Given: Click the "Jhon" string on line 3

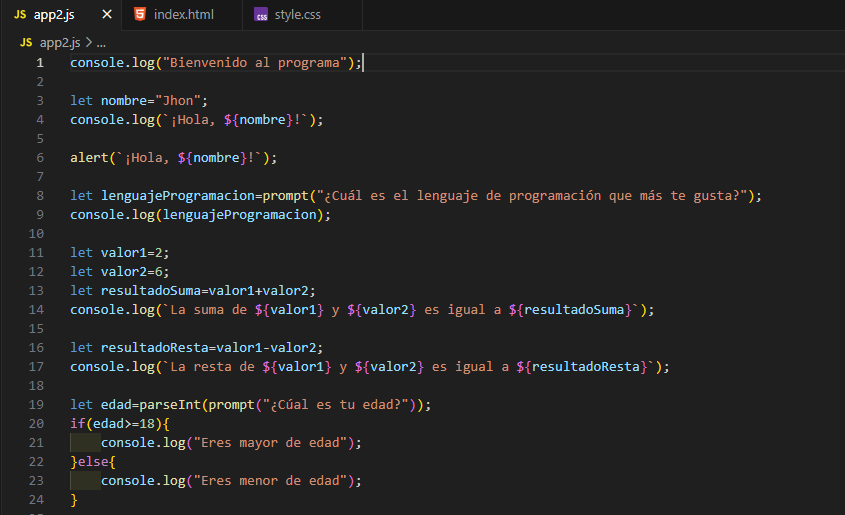Looking at the screenshot, I should click(x=178, y=101).
